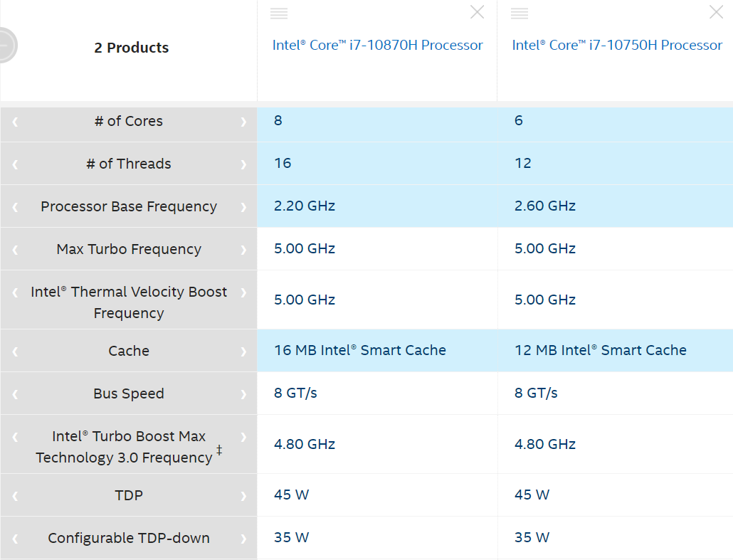Select 'Max Turbo Frequency' row label
Screen dimensions: 733x560
129,249
